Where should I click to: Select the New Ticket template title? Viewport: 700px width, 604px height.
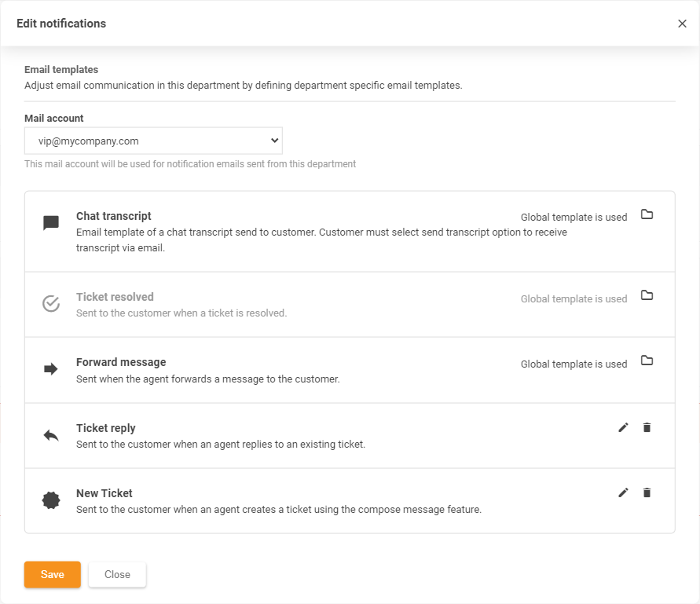click(x=104, y=493)
